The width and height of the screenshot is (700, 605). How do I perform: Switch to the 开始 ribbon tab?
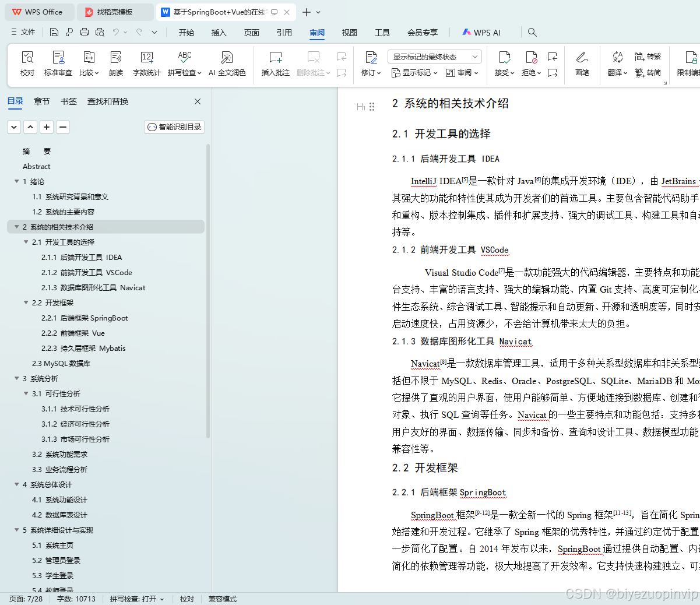(x=187, y=33)
